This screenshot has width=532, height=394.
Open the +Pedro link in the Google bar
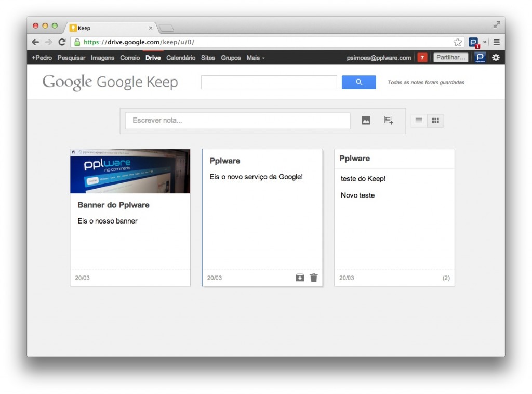point(42,58)
